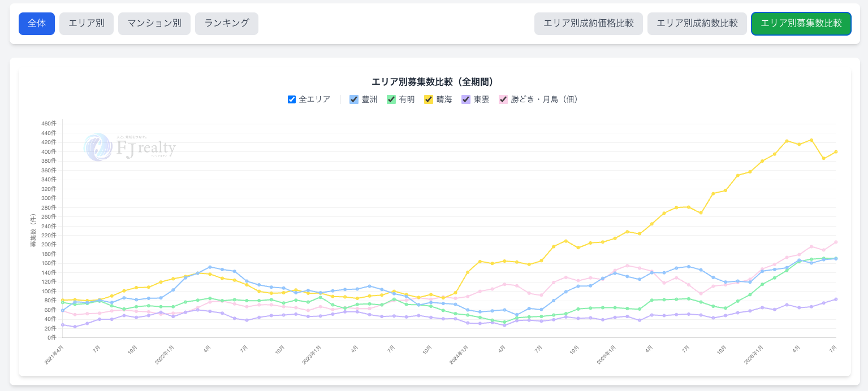Click the last purple 東雲 data point

pos(836,299)
